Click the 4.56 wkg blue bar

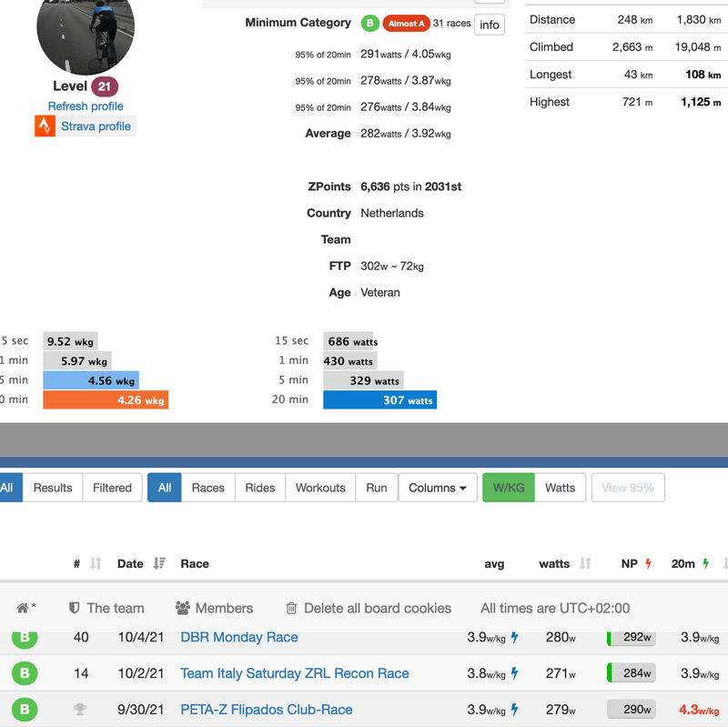(91, 380)
